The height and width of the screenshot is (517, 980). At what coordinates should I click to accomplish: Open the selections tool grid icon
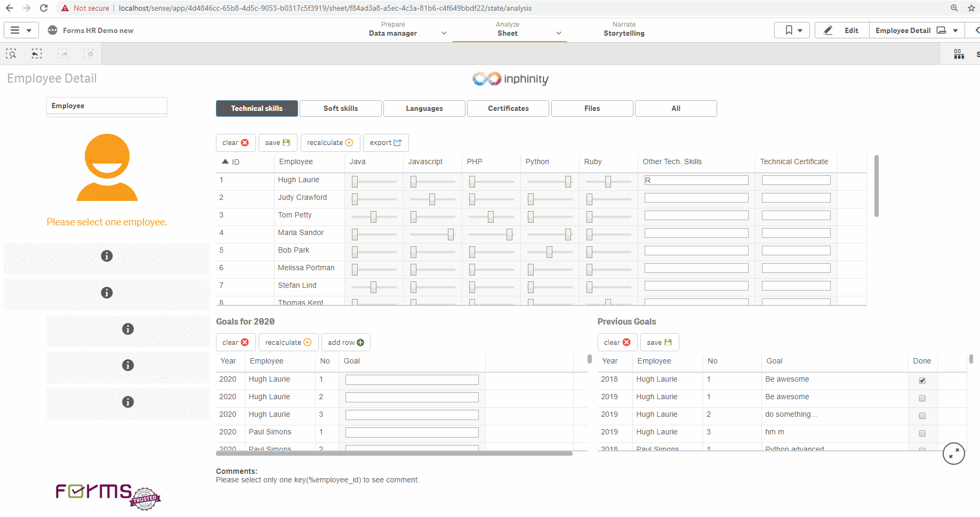tap(959, 54)
